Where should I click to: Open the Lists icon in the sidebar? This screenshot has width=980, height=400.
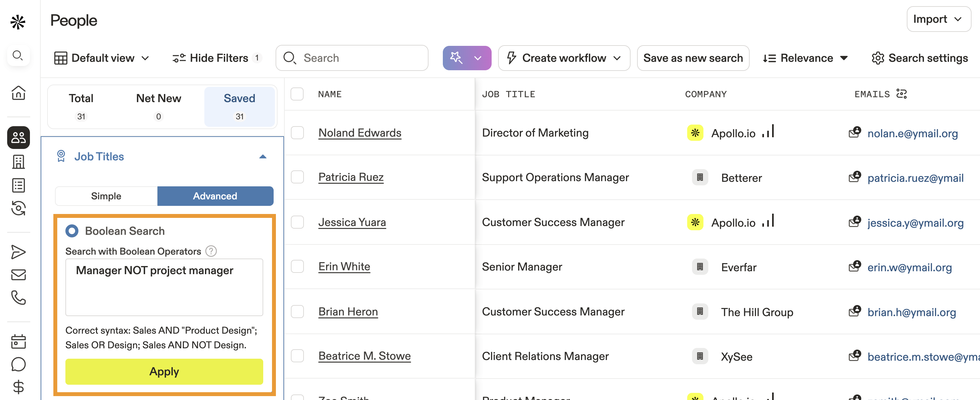18,185
